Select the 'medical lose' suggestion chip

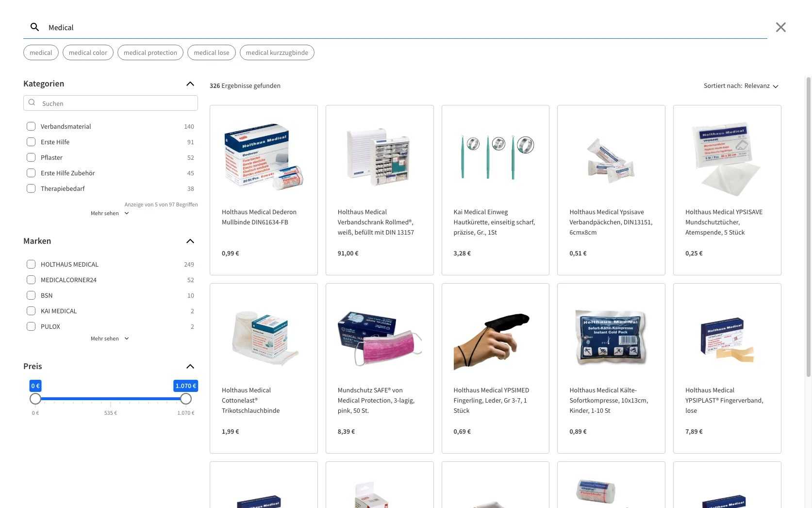[x=212, y=52]
